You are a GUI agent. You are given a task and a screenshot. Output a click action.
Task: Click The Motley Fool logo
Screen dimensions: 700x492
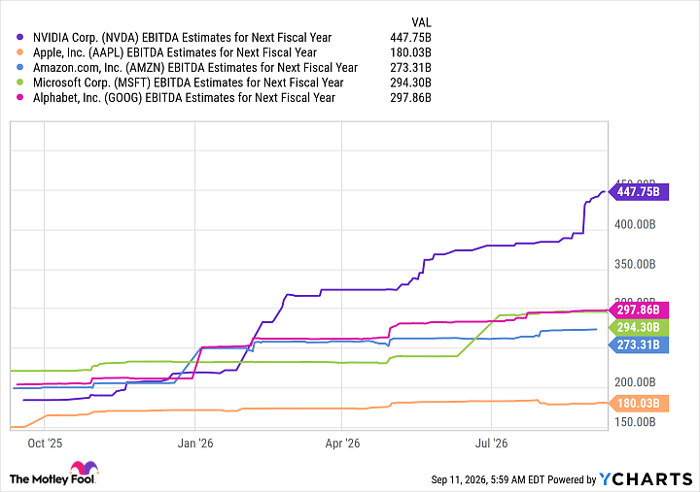click(54, 473)
